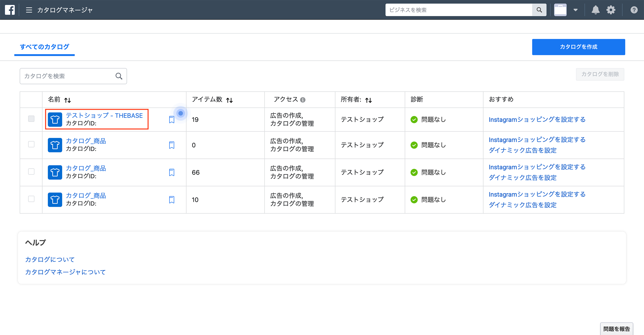Click the カタログを検索 search field
This screenshot has width=644, height=335.
click(67, 76)
